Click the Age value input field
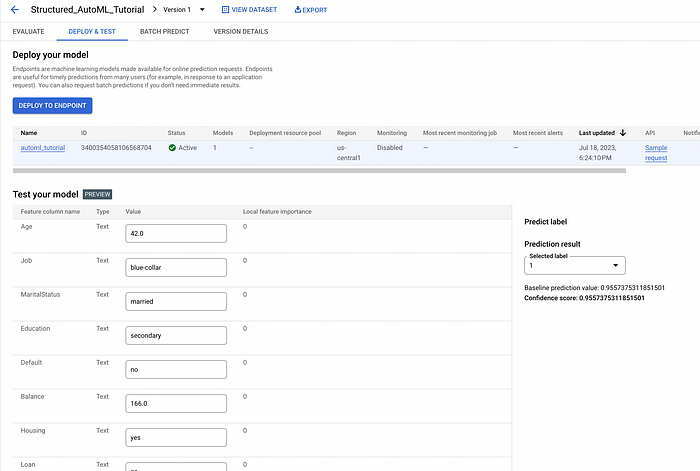The image size is (700, 471). click(176, 233)
